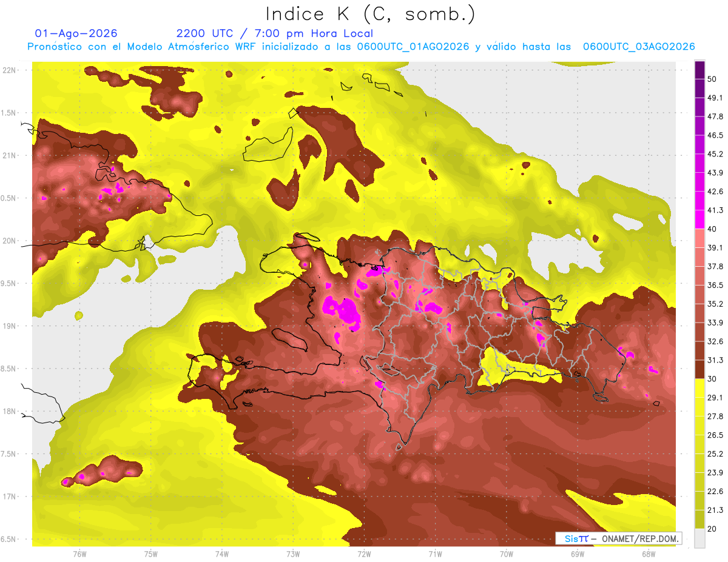Click the color scale value 36.5

(716, 285)
